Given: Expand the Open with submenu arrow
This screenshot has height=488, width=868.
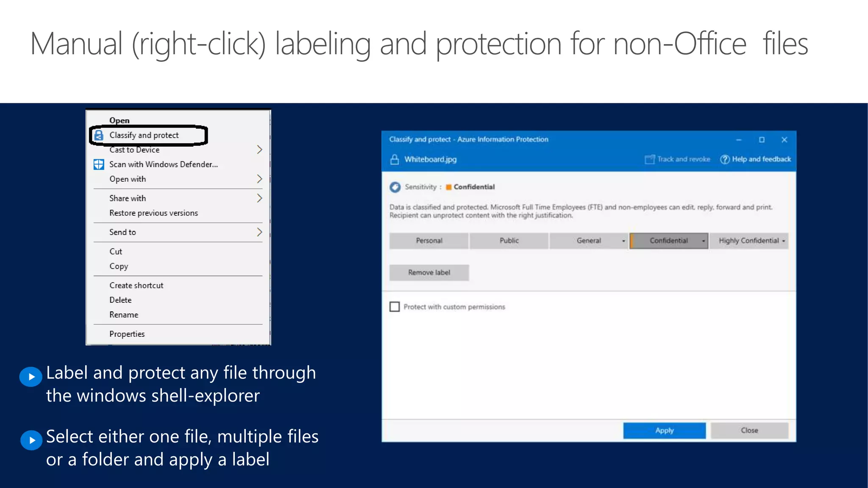Looking at the screenshot, I should (259, 179).
